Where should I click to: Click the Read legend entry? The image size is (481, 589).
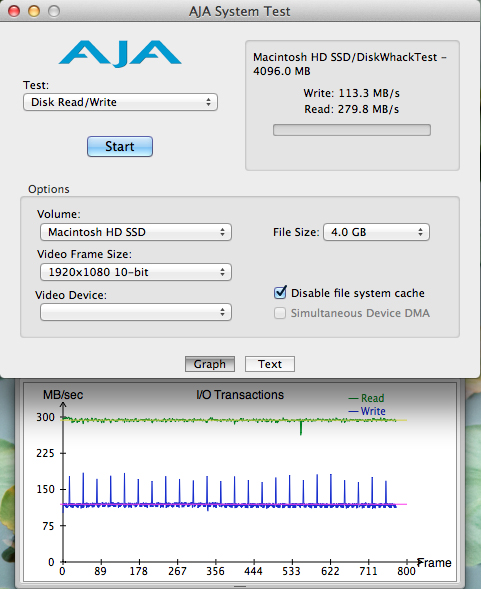pyautogui.click(x=367, y=398)
